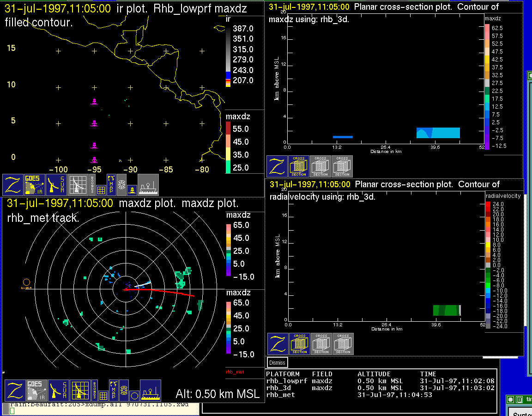Click the radialvelocity color scale bar
The height and width of the screenshot is (416, 532).
[488, 265]
